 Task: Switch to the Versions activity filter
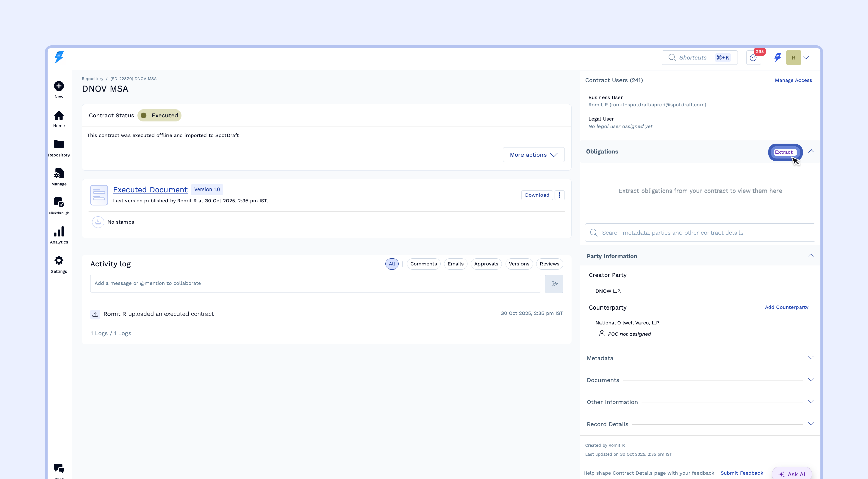pos(519,264)
